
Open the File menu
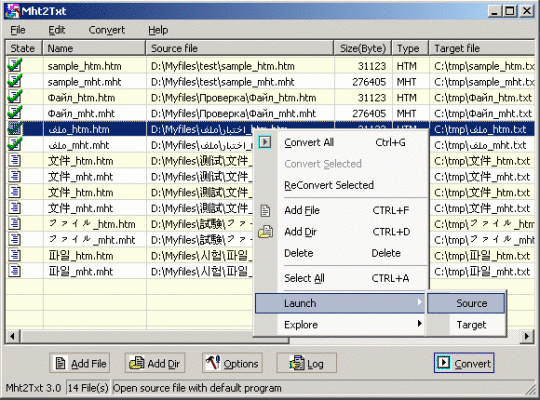pyautogui.click(x=18, y=30)
